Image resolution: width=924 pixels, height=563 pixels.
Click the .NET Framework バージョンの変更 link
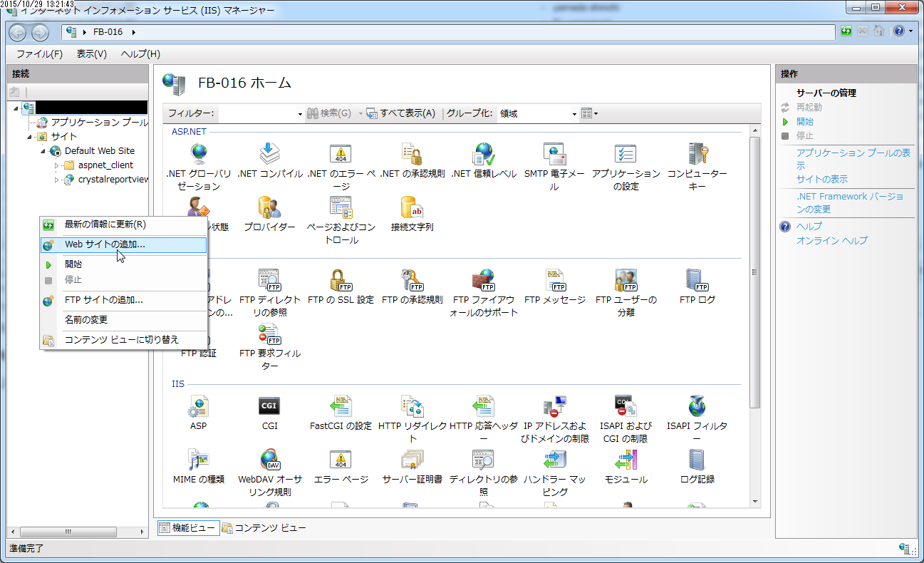(850, 202)
